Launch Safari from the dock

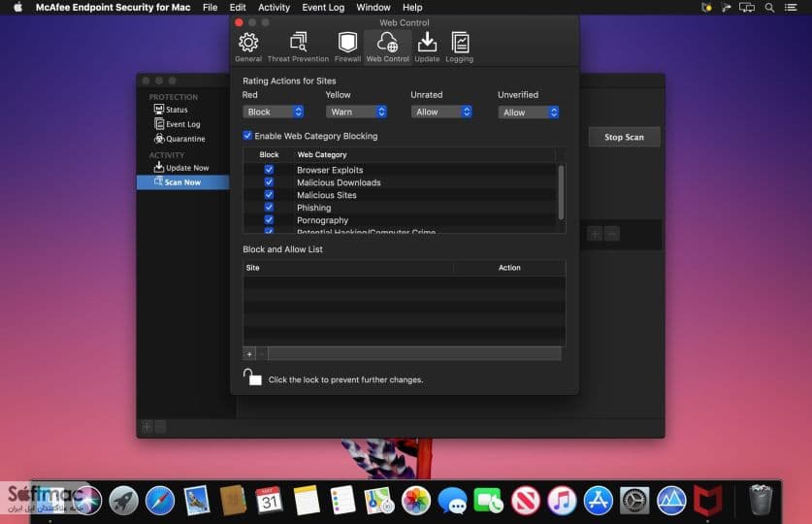point(160,501)
